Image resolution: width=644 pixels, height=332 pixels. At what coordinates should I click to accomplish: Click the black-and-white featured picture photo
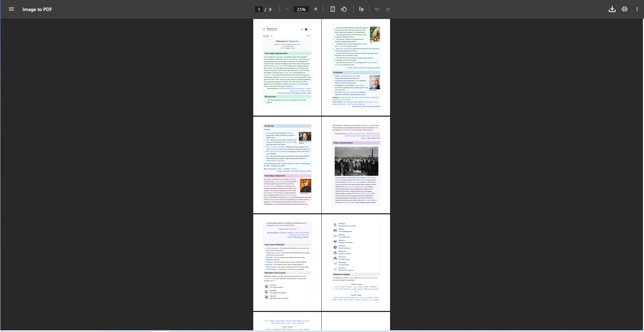(x=356, y=161)
